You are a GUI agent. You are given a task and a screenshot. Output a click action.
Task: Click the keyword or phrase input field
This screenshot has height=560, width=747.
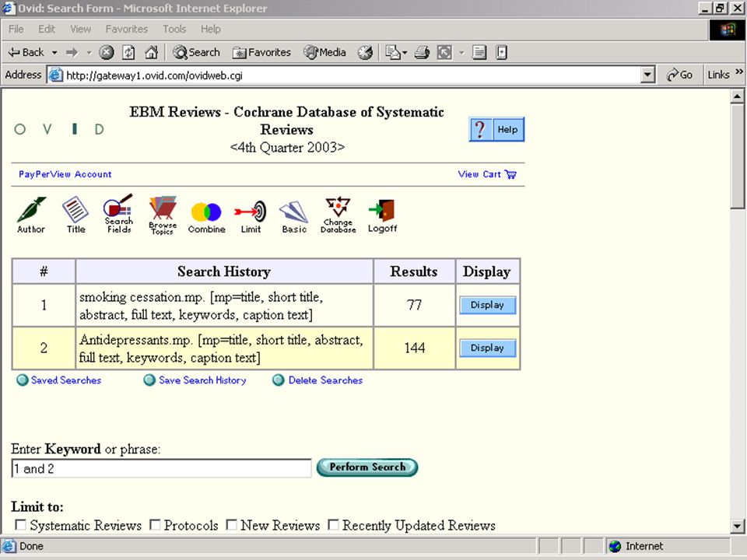pos(162,468)
